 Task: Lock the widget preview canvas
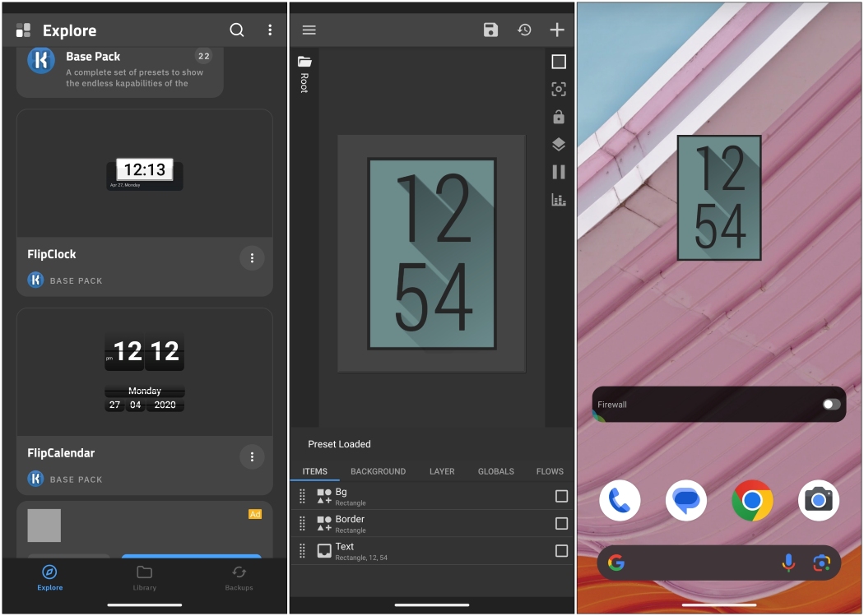(559, 117)
